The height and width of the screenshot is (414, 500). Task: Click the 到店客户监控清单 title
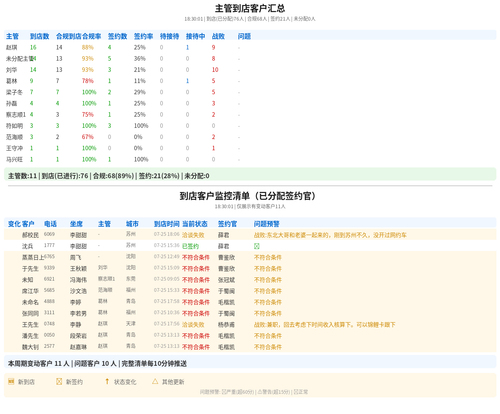click(248, 196)
